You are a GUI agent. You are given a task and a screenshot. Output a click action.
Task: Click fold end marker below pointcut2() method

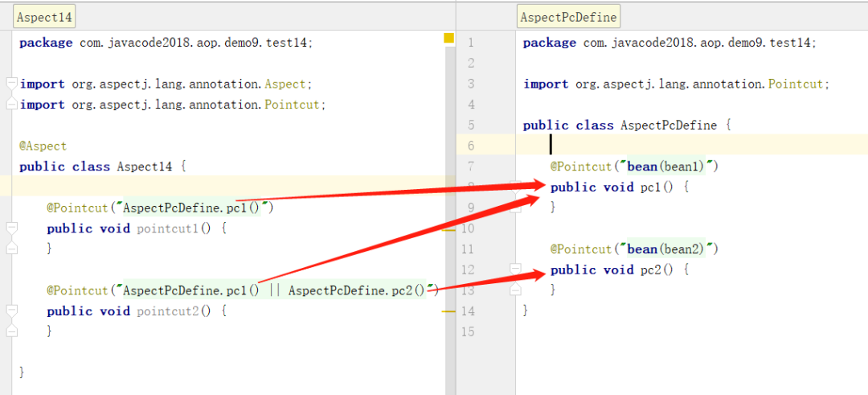[11, 331]
